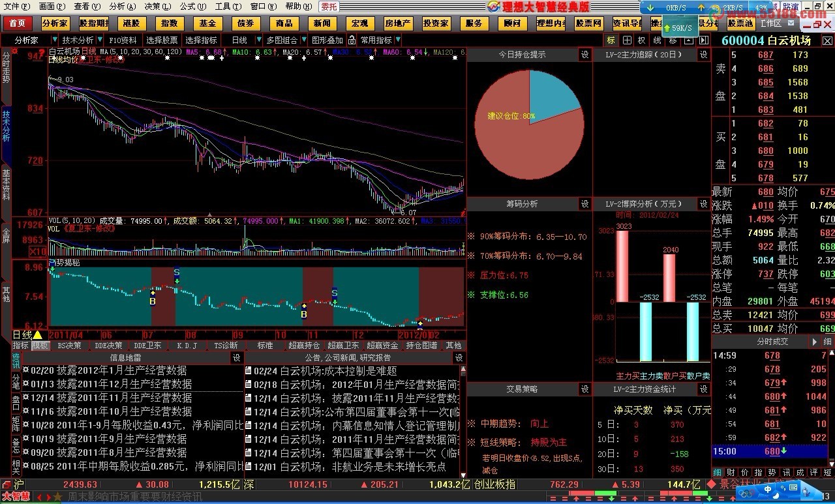Open item 10/28 2011年1-9月每股收益0.43元

click(138, 425)
